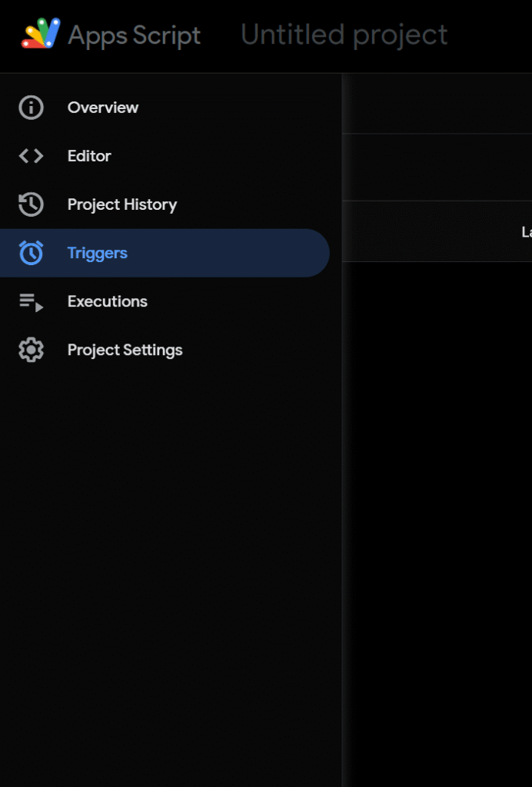Click the blank top strip above filter bar

tap(437, 104)
